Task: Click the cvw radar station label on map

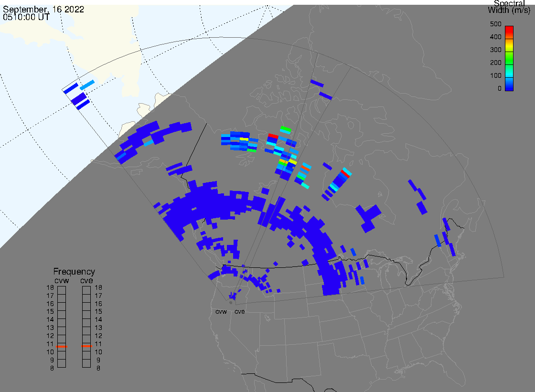Action: click(x=221, y=312)
